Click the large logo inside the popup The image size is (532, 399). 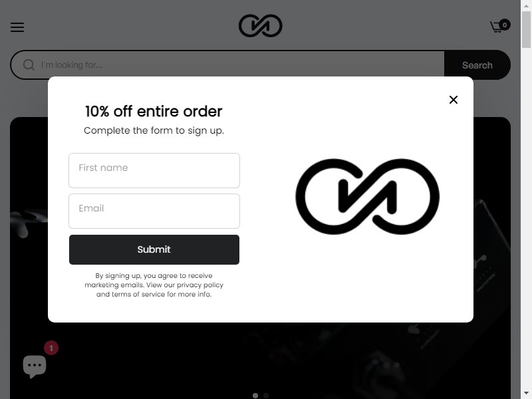coord(368,196)
